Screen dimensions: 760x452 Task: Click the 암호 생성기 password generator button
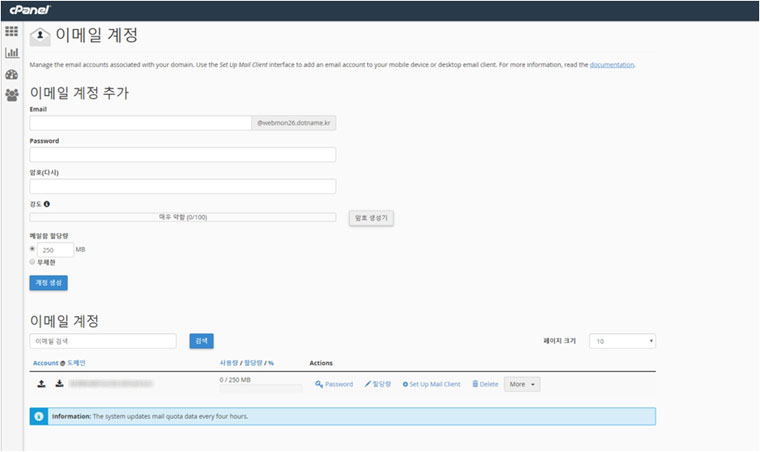pyautogui.click(x=371, y=217)
